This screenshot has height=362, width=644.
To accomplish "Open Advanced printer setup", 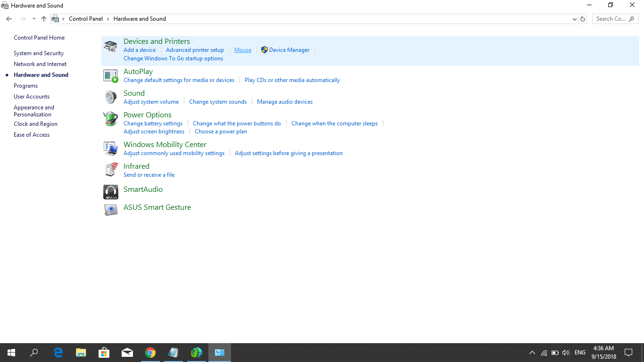I will point(195,50).
